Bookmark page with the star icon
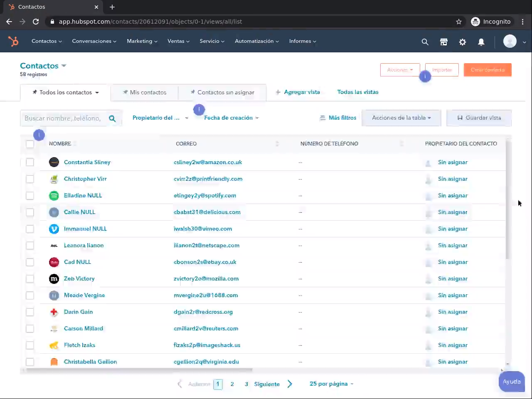This screenshot has width=532, height=399. coord(459,22)
